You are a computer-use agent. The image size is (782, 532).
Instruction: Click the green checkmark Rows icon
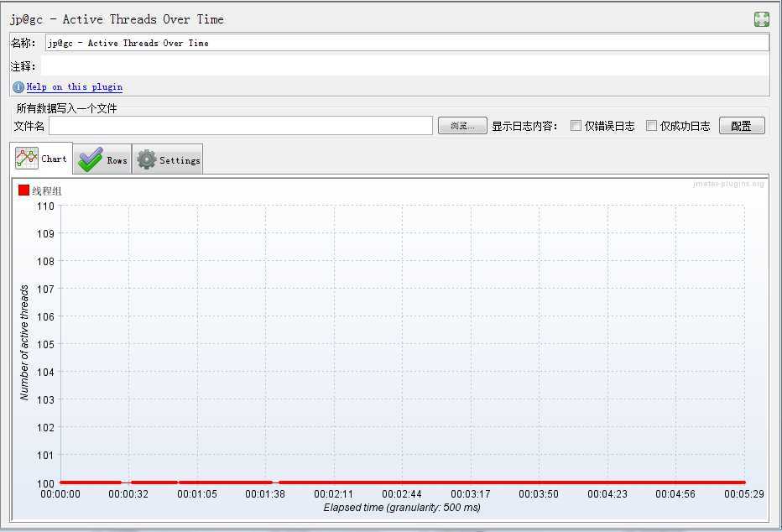[x=91, y=159]
